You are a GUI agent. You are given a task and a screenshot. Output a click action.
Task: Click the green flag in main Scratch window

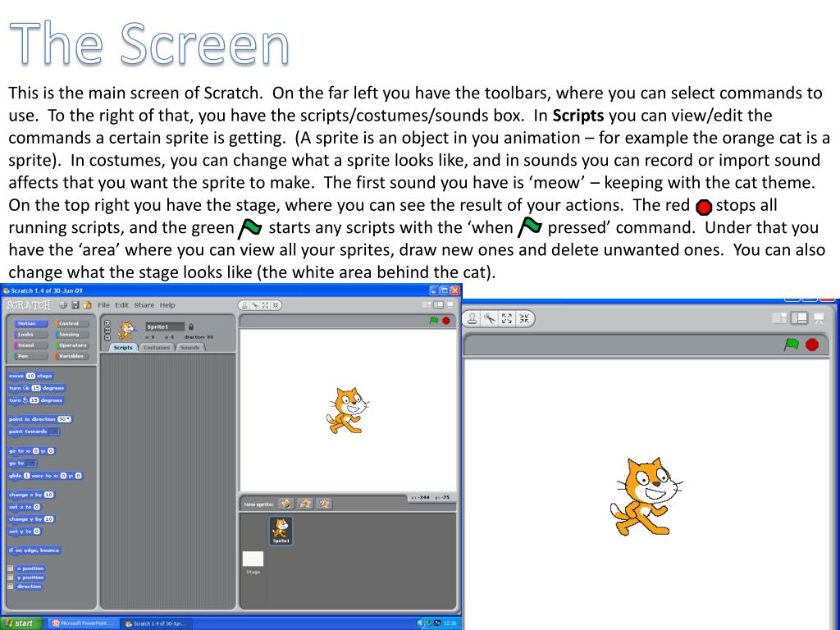(434, 321)
